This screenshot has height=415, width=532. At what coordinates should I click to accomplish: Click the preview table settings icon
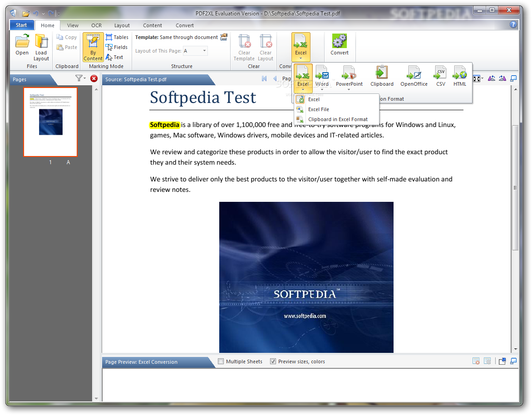(x=487, y=361)
